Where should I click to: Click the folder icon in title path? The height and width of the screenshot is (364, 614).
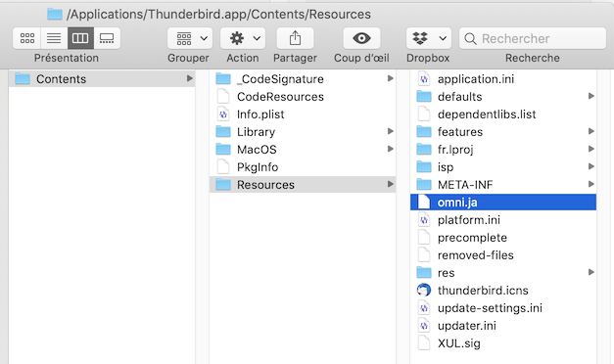click(55, 15)
